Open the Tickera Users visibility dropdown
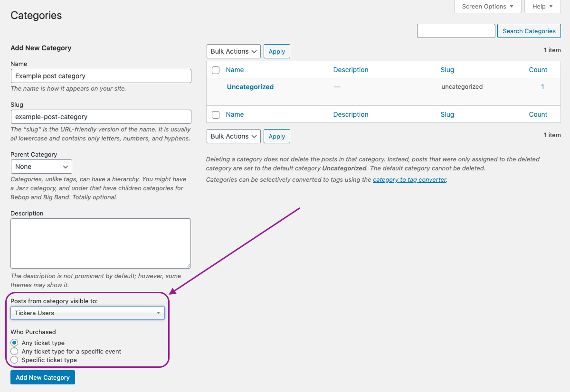 point(87,313)
